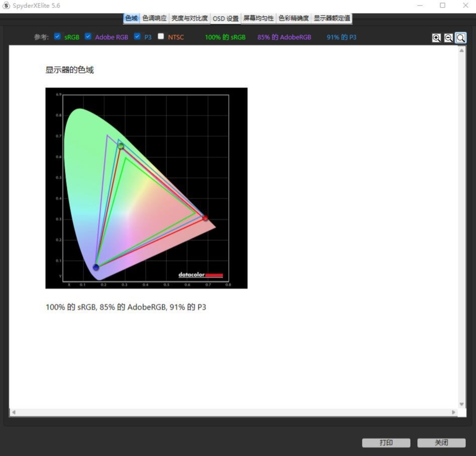Disable the P3 reference checkbox
This screenshot has height=456, width=476.
click(137, 37)
